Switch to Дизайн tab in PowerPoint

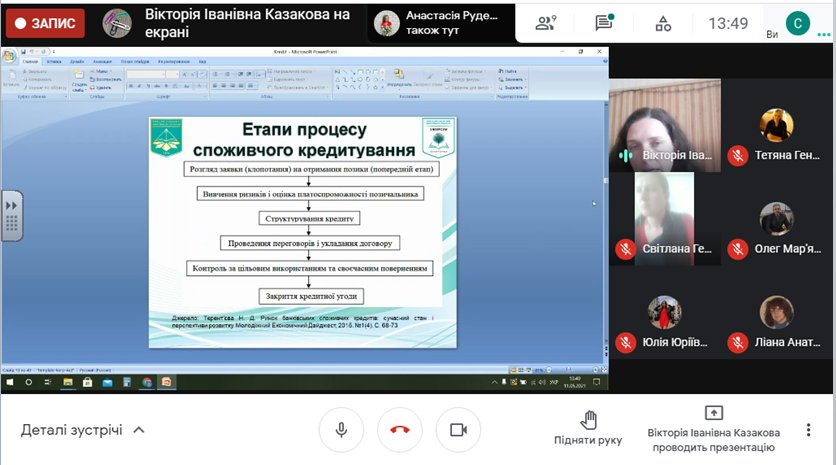click(77, 61)
